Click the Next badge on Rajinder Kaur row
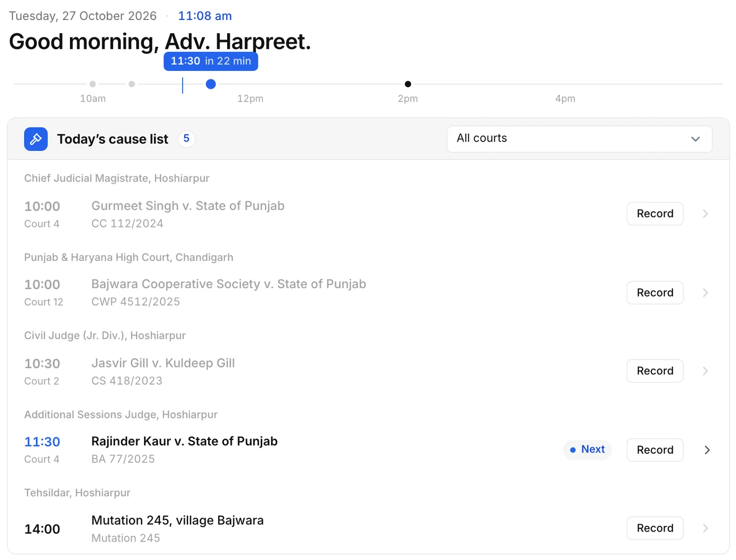The image size is (736, 560). (587, 450)
